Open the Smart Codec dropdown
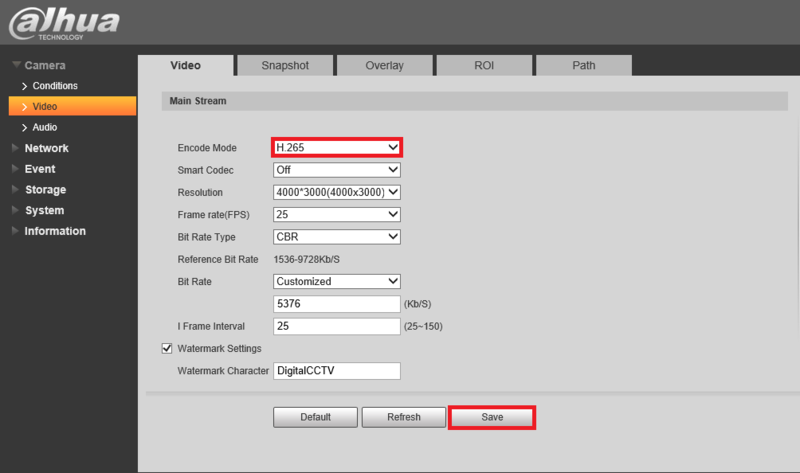Viewport: 800px width, 473px height. coord(337,170)
